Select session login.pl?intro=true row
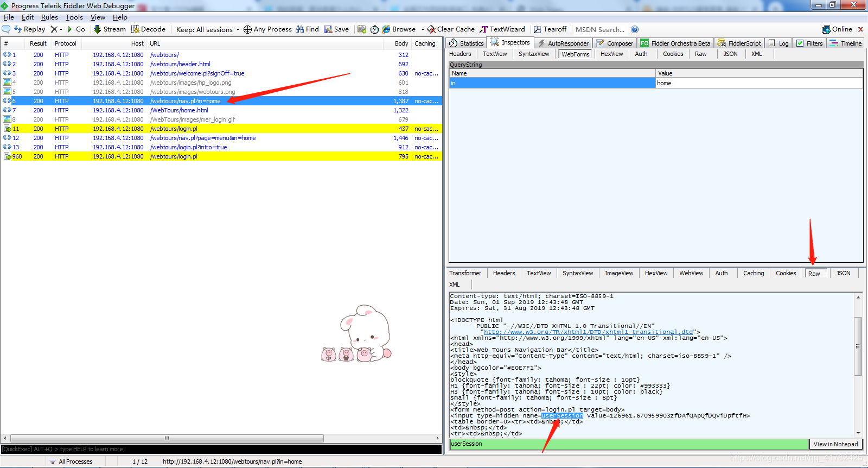Image resolution: width=868 pixels, height=468 pixels. pos(221,147)
